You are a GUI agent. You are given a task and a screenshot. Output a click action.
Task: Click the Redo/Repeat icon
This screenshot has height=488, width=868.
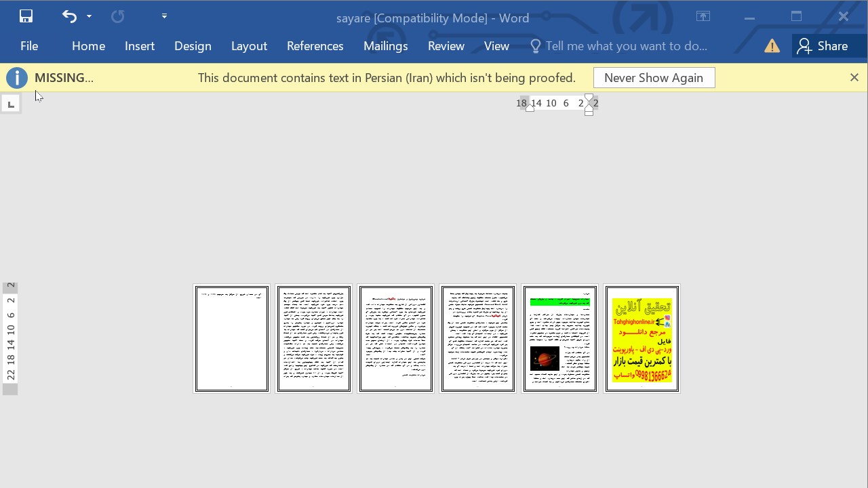click(117, 16)
